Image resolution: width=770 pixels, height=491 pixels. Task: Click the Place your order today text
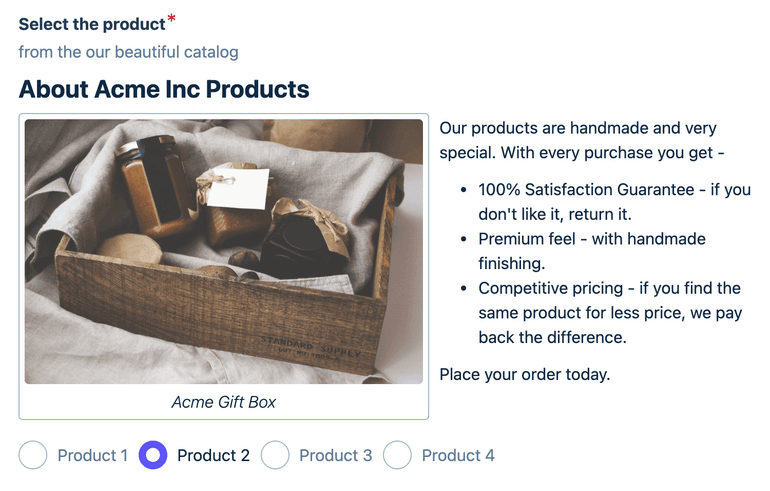tap(524, 374)
